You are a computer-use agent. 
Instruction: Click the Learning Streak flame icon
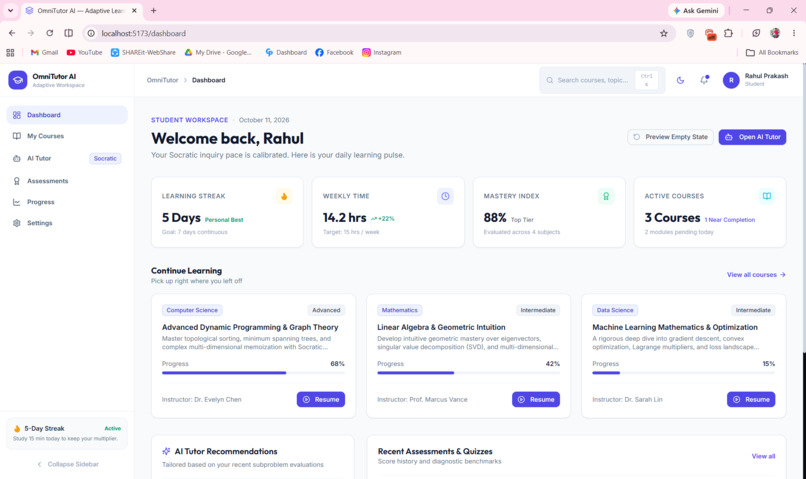pos(284,196)
